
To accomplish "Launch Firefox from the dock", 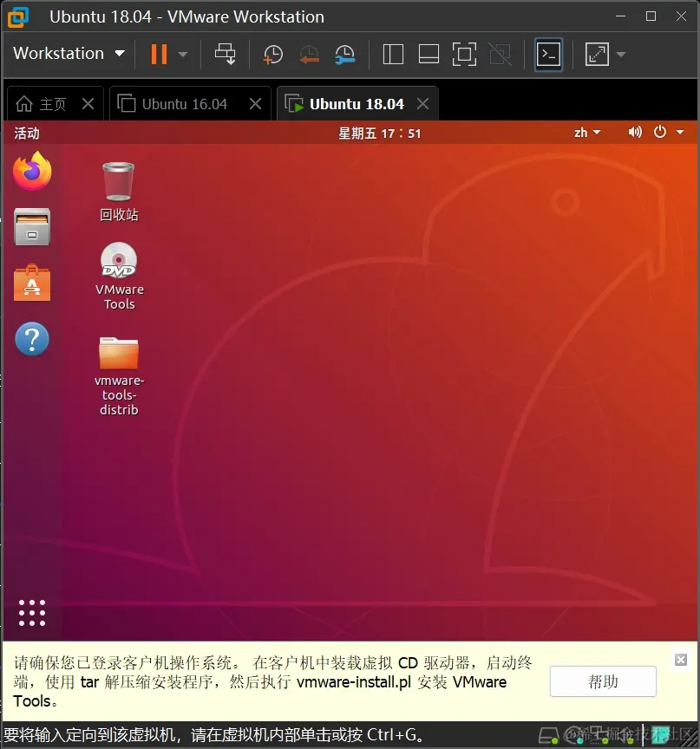I will [32, 171].
